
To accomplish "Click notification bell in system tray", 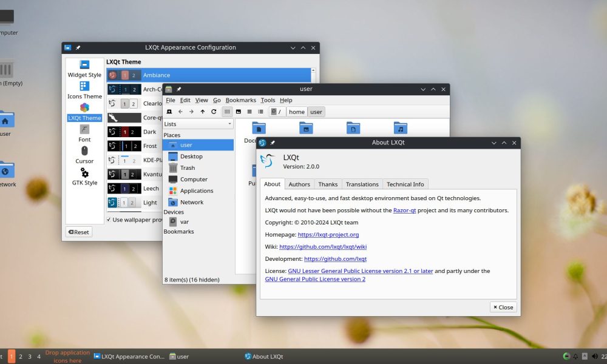I will pos(575,356).
